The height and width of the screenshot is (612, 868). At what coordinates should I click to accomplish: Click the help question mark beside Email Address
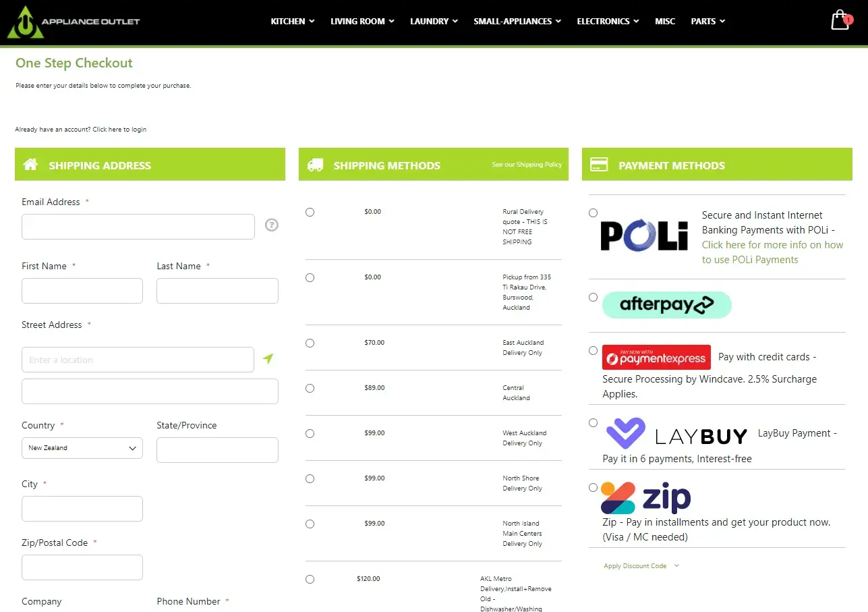(x=271, y=225)
